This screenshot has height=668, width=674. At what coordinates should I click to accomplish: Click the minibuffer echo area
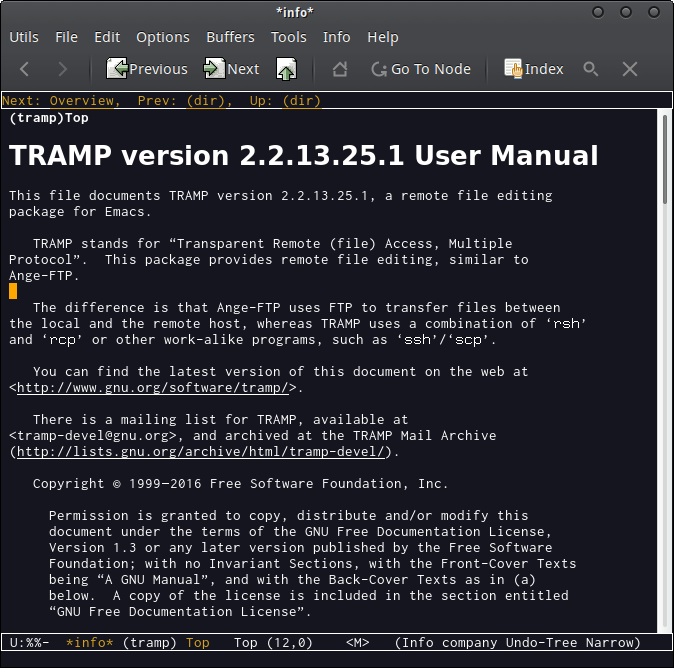coord(337,659)
